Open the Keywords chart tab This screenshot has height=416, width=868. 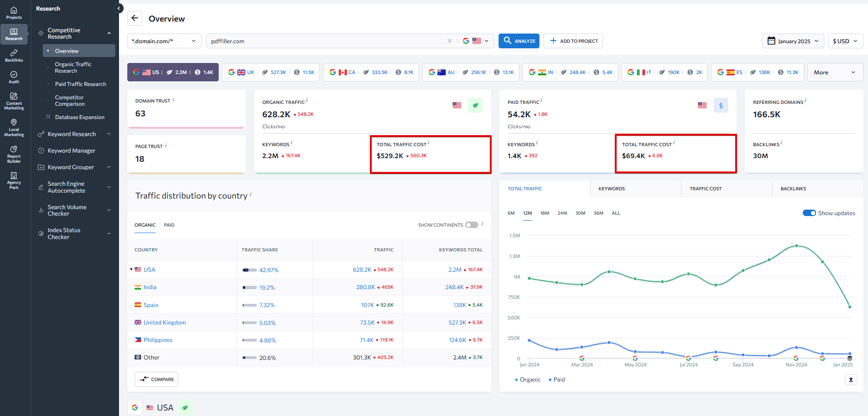(x=635, y=188)
